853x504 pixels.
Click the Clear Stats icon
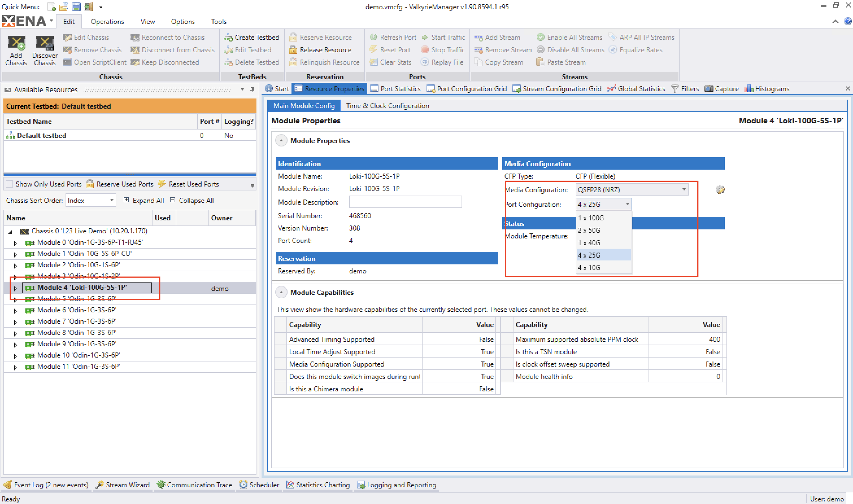click(x=373, y=62)
